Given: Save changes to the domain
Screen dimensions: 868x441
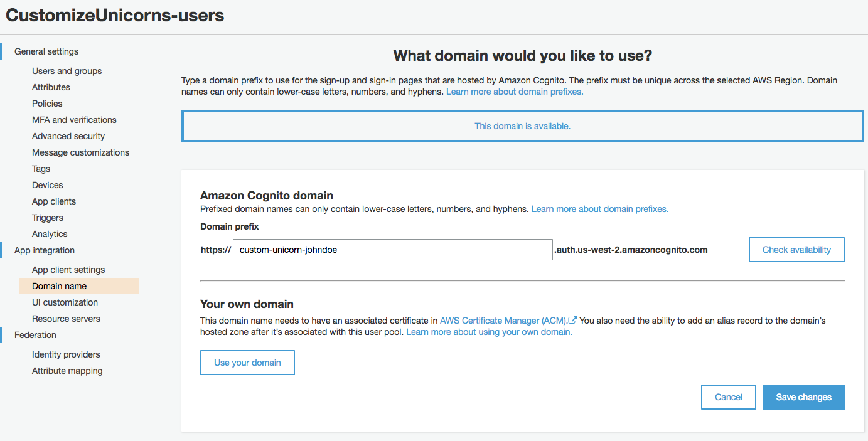Looking at the screenshot, I should (x=804, y=397).
